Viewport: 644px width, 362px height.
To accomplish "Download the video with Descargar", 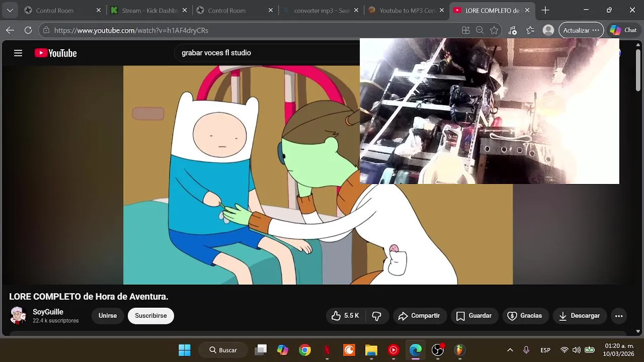I will [x=580, y=316].
